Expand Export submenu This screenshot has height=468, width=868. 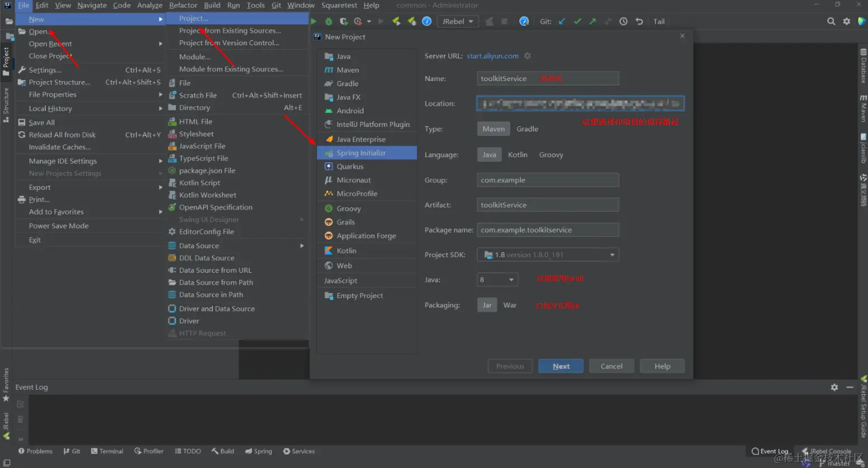coord(90,187)
